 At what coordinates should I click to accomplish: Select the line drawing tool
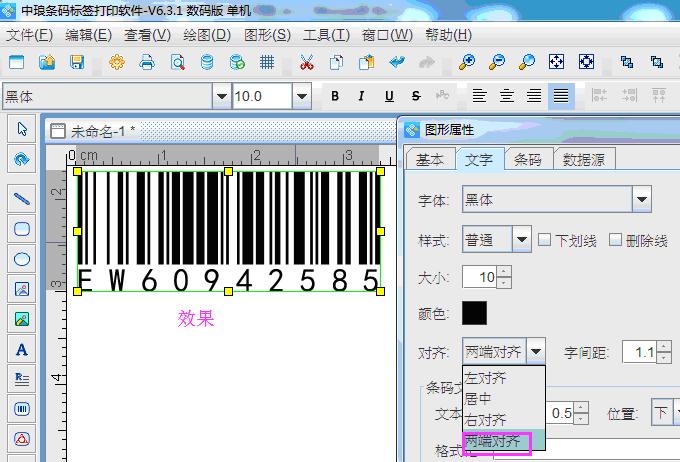22,199
